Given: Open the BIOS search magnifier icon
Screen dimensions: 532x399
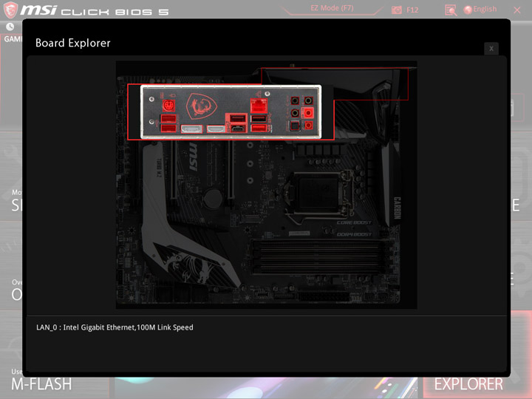Looking at the screenshot, I should (x=451, y=10).
